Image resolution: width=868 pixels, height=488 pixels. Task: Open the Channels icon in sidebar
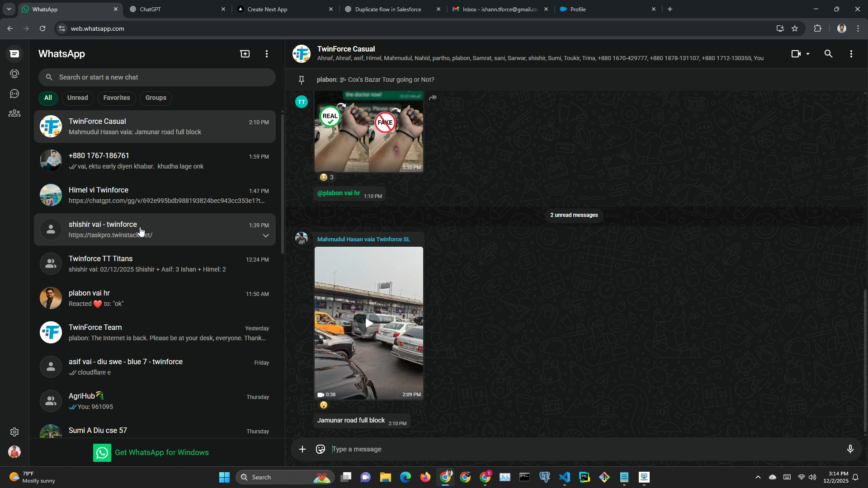[x=14, y=94]
